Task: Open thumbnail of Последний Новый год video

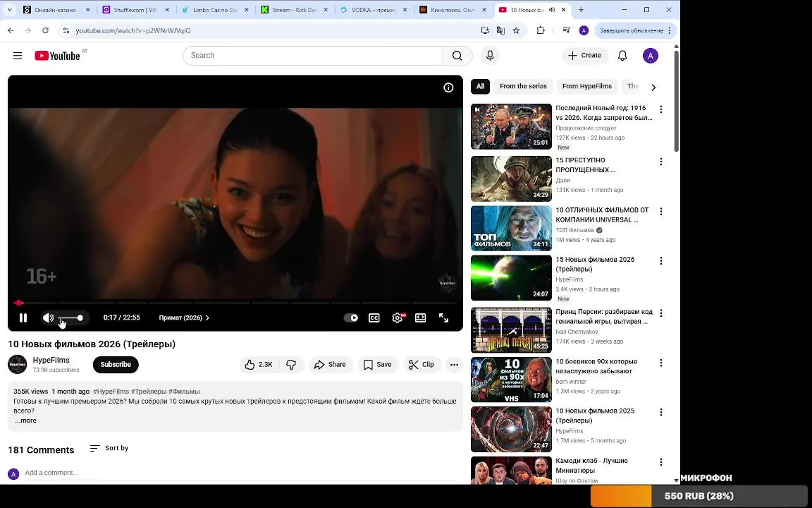Action: pos(511,126)
